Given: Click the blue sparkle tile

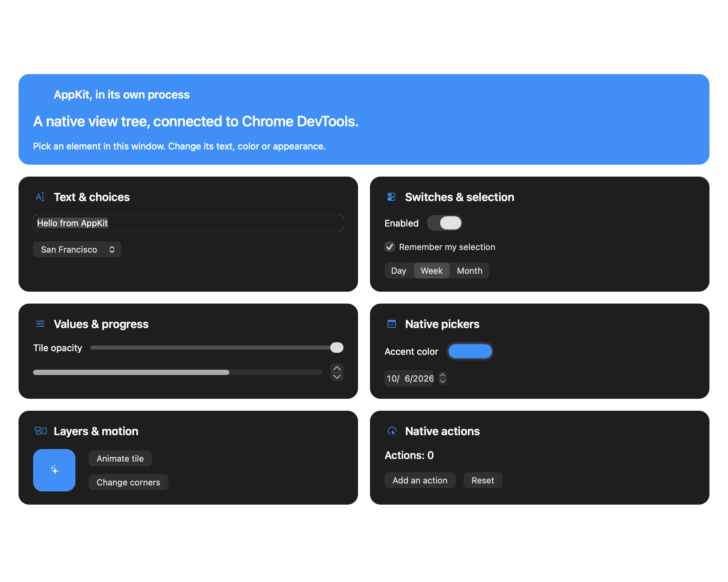Looking at the screenshot, I should click(x=54, y=470).
